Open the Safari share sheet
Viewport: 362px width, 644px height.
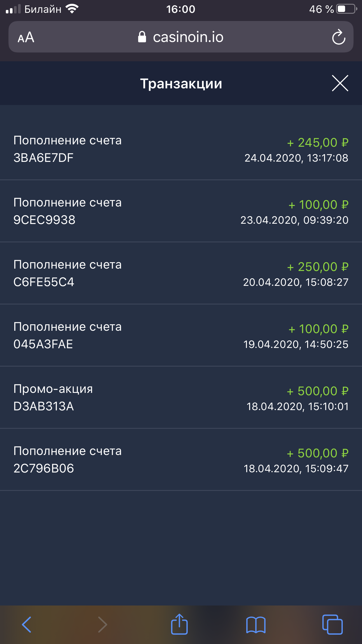tap(179, 624)
